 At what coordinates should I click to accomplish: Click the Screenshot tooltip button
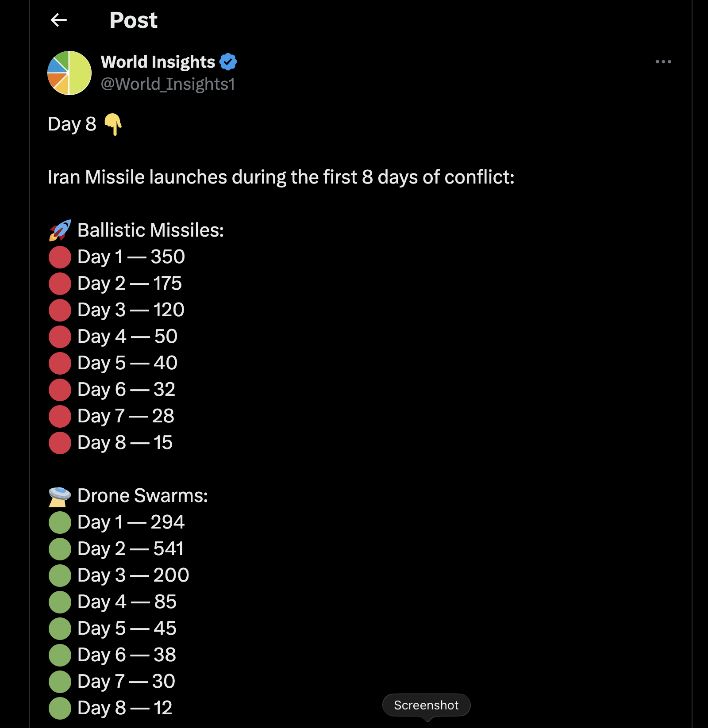tap(426, 705)
